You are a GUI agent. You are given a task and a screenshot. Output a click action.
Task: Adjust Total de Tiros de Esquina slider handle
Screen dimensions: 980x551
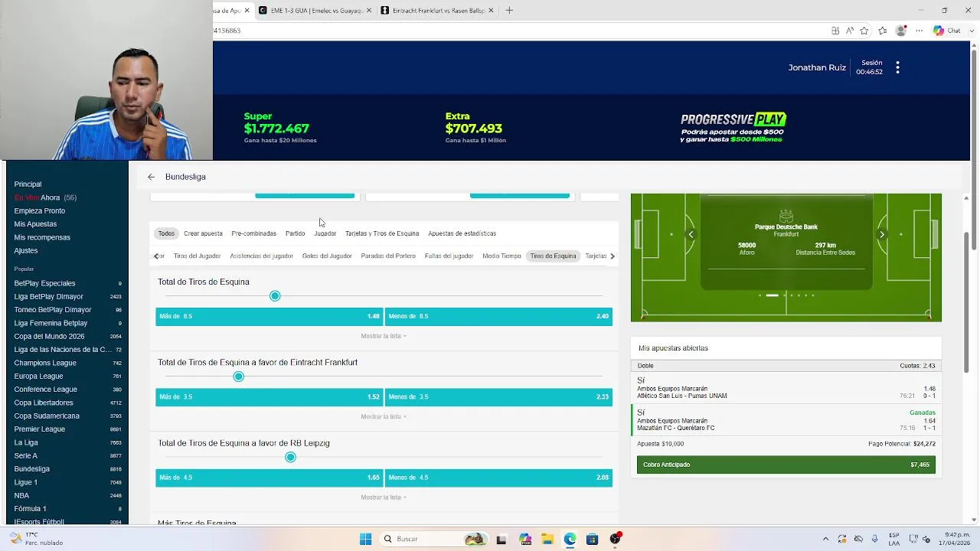[x=275, y=296]
